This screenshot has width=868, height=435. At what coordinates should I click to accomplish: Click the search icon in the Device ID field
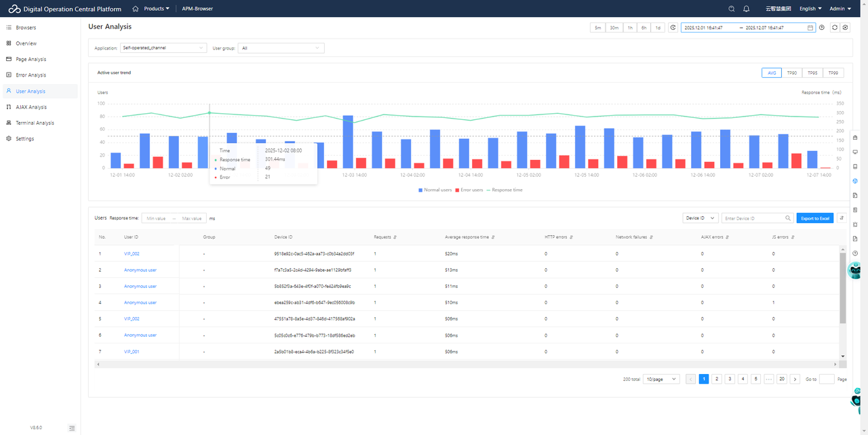[787, 217]
